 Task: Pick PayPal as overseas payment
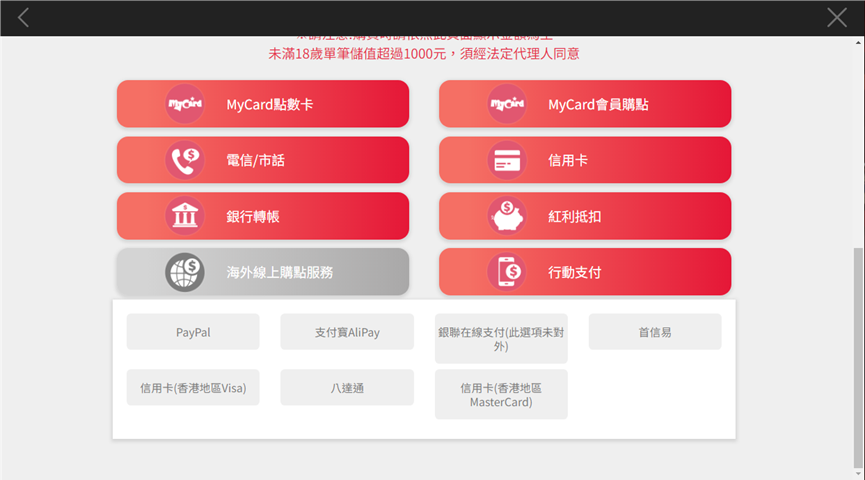193,332
